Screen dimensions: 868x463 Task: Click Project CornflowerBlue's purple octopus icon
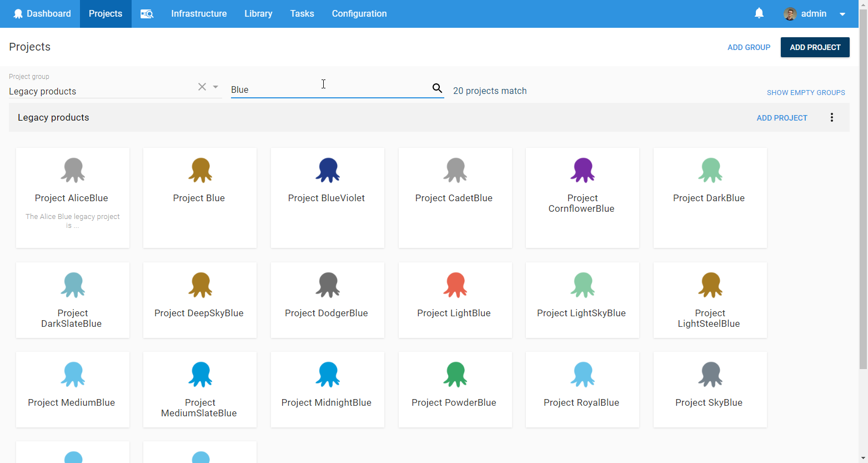tap(582, 170)
